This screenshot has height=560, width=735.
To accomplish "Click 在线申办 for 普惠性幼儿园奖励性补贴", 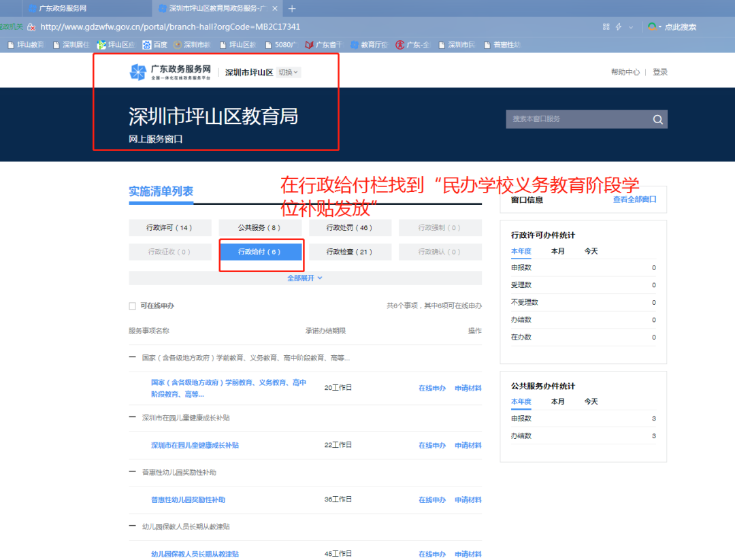I will click(432, 499).
